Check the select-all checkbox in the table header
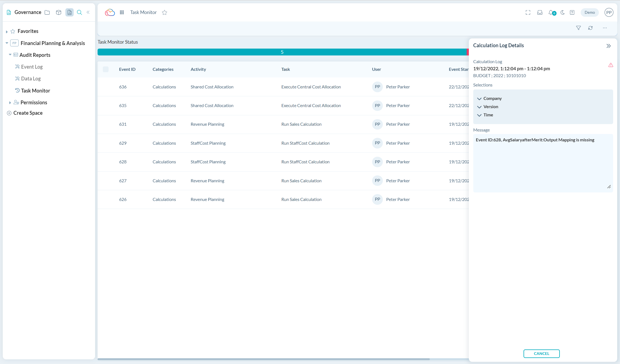This screenshot has height=364, width=620. (106, 69)
